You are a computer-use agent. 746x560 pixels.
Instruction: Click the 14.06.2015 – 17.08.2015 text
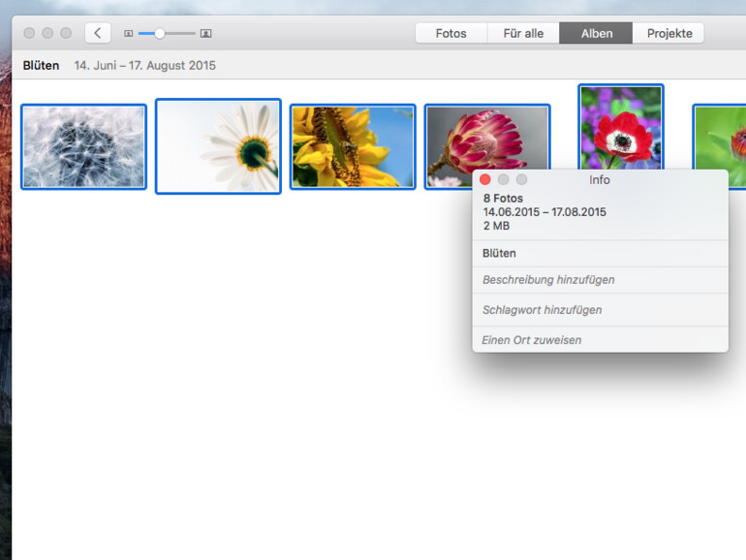(544, 212)
